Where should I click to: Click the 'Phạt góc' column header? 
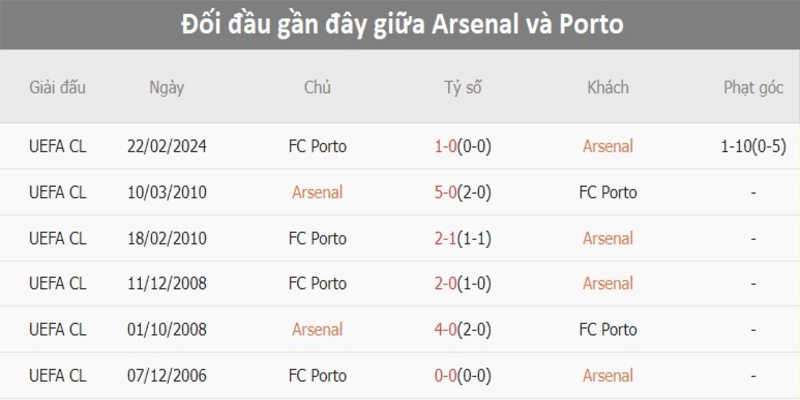pos(752,87)
